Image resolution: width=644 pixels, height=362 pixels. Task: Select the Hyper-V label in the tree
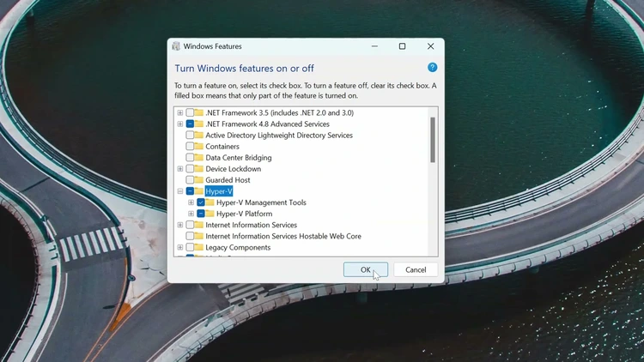(x=219, y=191)
